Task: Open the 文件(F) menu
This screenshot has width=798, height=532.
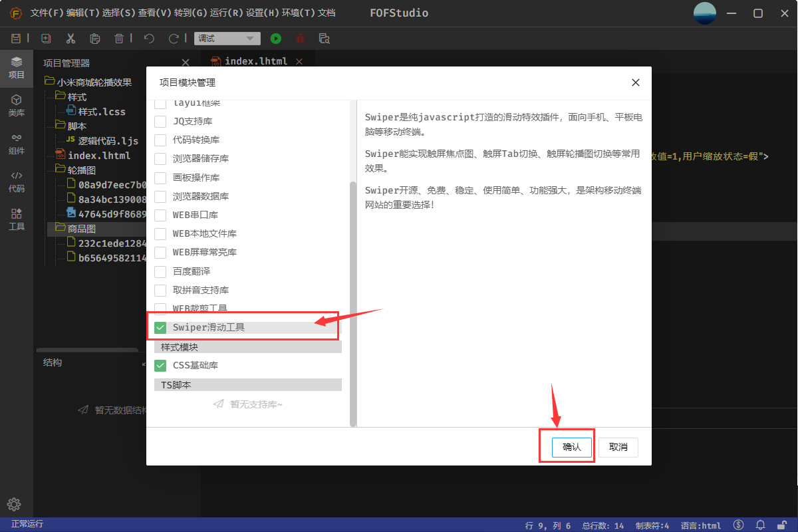Action: (47, 13)
